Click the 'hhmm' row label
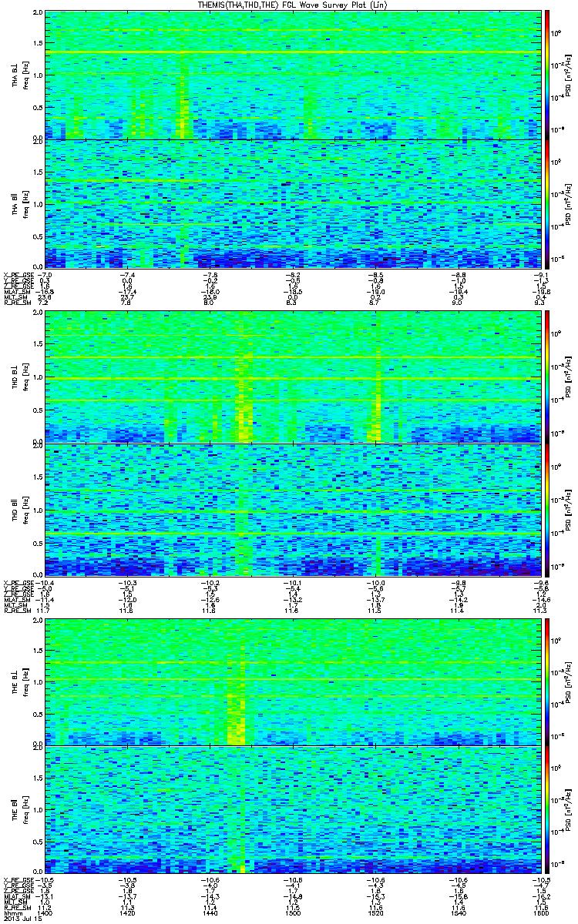This screenshot has height=924, width=578. coord(12,912)
